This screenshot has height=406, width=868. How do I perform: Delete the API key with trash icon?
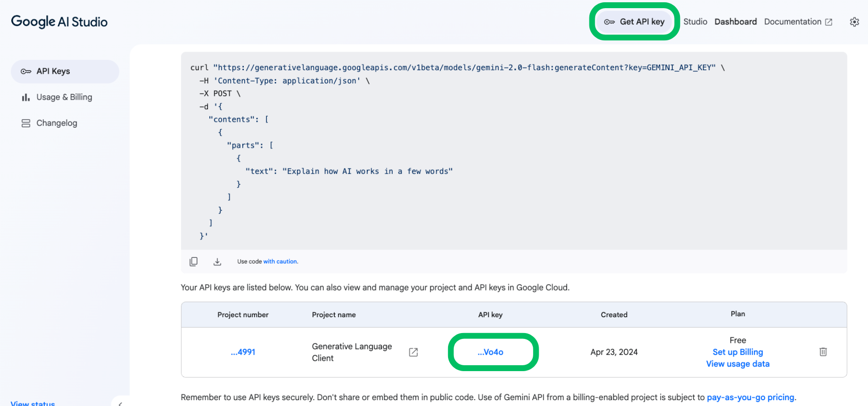tap(823, 352)
